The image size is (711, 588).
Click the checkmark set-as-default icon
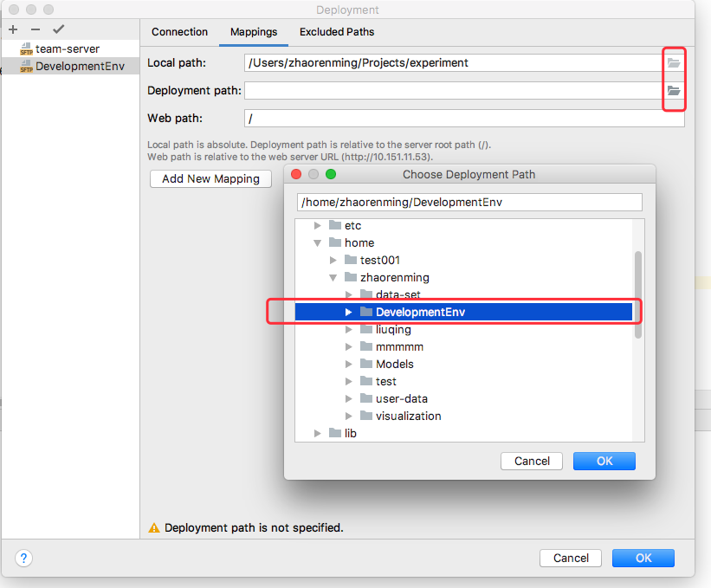coord(58,29)
